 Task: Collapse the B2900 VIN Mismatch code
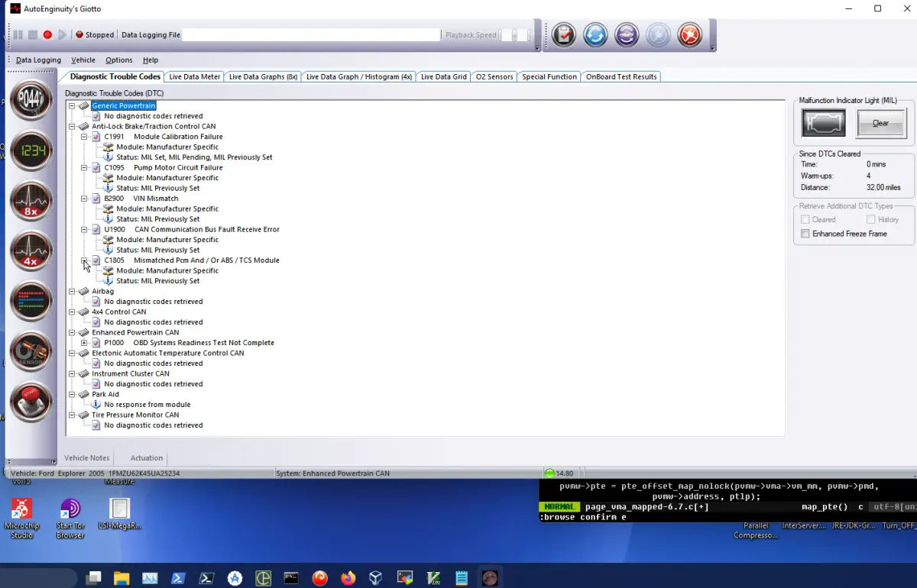pos(84,199)
